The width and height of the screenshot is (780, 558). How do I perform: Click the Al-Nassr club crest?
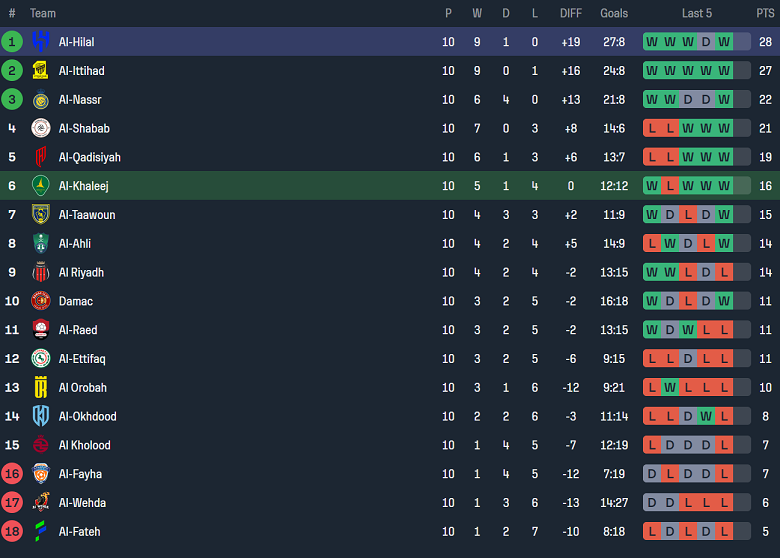click(41, 100)
